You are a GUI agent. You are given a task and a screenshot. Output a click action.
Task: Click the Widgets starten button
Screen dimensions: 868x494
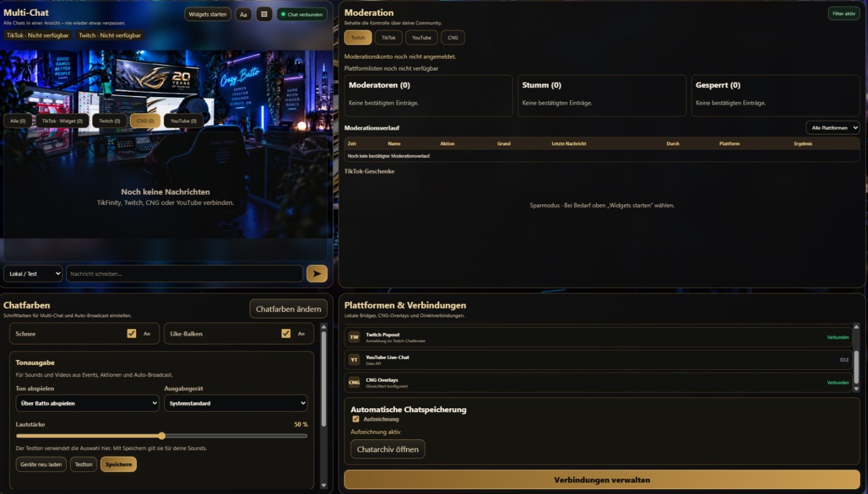[207, 15]
